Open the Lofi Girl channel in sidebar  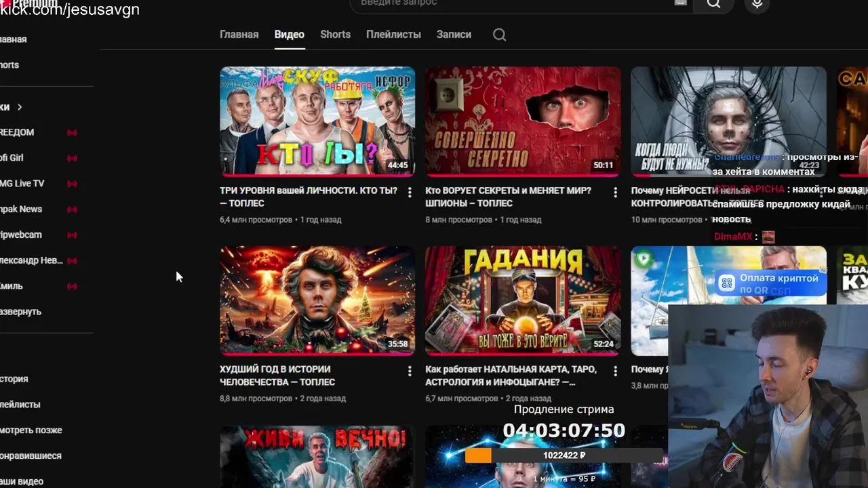click(12, 158)
